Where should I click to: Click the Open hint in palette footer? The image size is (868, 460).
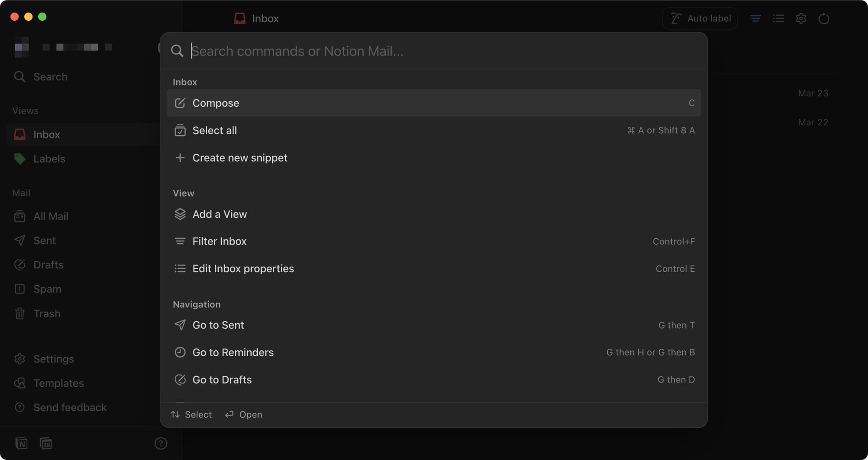click(x=243, y=414)
